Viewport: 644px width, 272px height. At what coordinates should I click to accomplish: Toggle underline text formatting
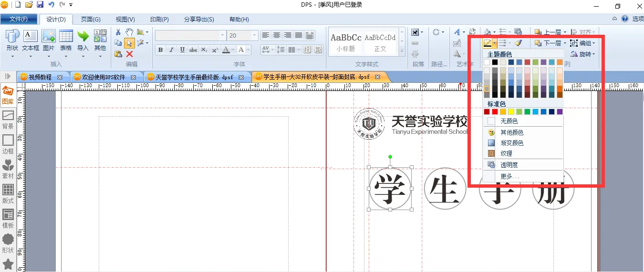[182, 50]
